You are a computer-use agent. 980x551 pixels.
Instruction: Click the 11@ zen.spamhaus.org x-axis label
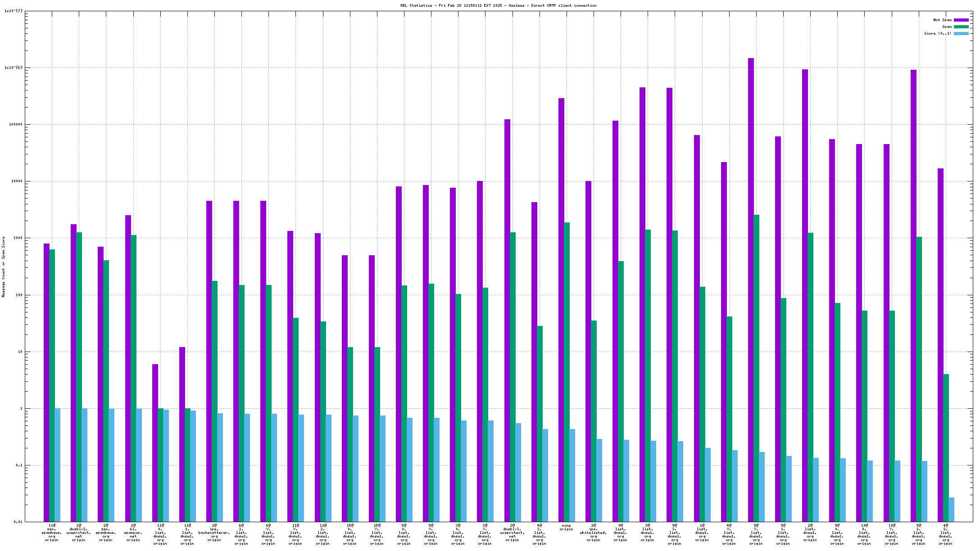pos(52,533)
